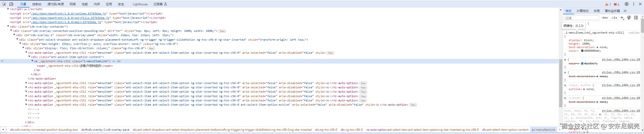The image size is (644, 134).
Task: Open the 安全 (Security) tab
Action: pyautogui.click(x=121, y=4)
